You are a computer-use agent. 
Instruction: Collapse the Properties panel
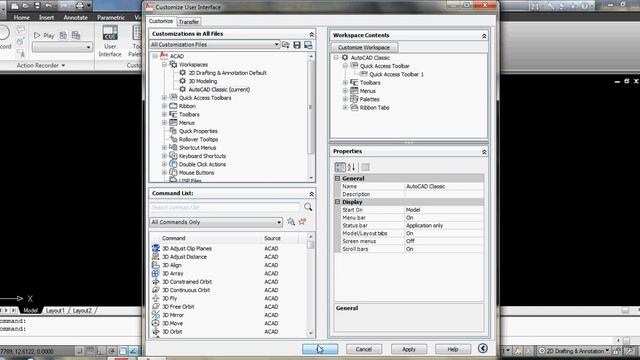click(x=484, y=152)
